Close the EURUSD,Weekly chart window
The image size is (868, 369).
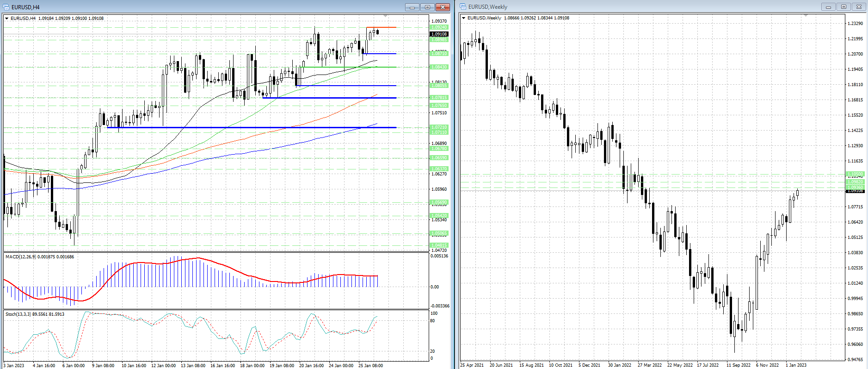point(859,7)
